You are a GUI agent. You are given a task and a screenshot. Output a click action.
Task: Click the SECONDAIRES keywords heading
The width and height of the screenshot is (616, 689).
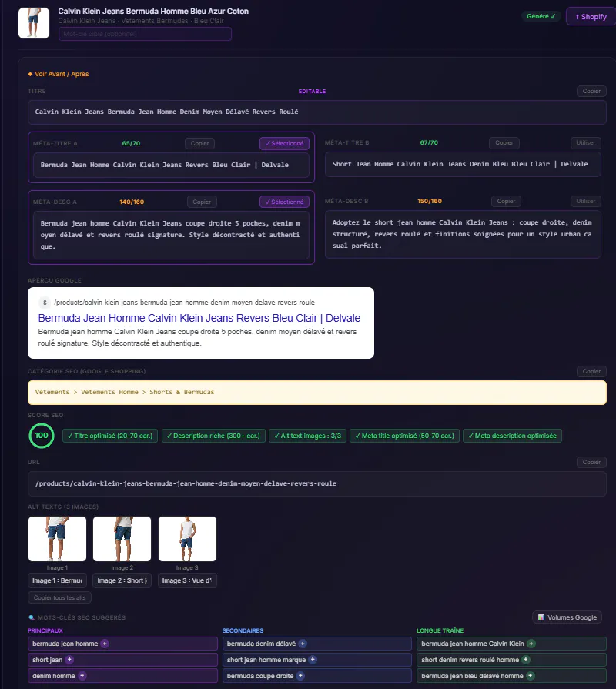[243, 630]
